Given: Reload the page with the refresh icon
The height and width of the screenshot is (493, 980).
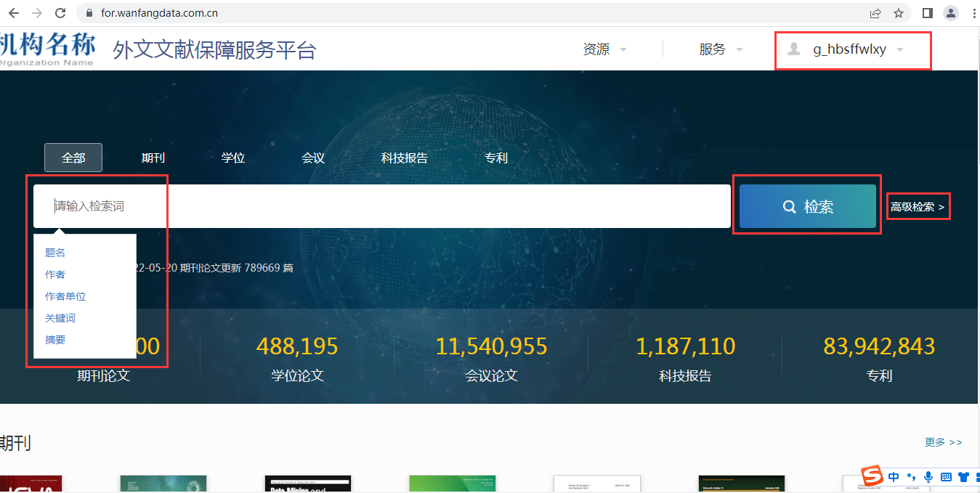Looking at the screenshot, I should [x=60, y=13].
